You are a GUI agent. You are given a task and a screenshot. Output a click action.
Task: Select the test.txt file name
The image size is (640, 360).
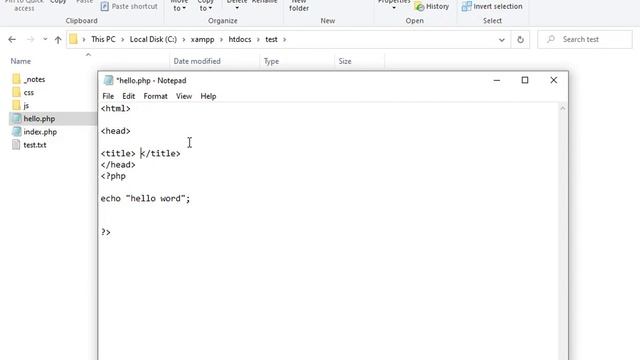point(35,145)
